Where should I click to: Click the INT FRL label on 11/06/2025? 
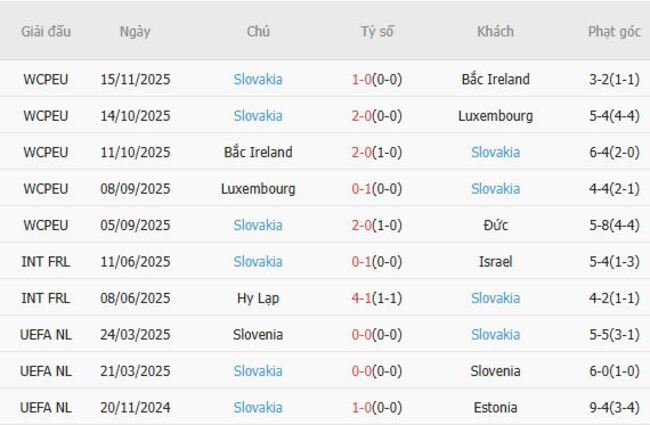(46, 261)
